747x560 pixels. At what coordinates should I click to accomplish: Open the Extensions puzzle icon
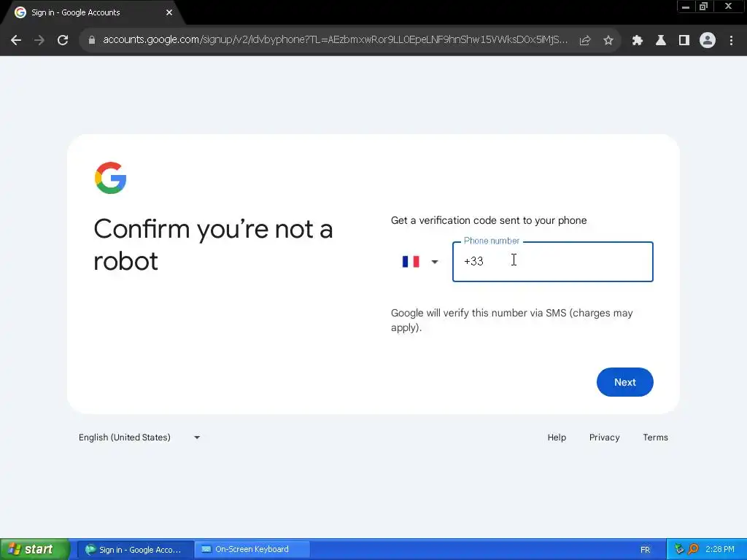[638, 41]
